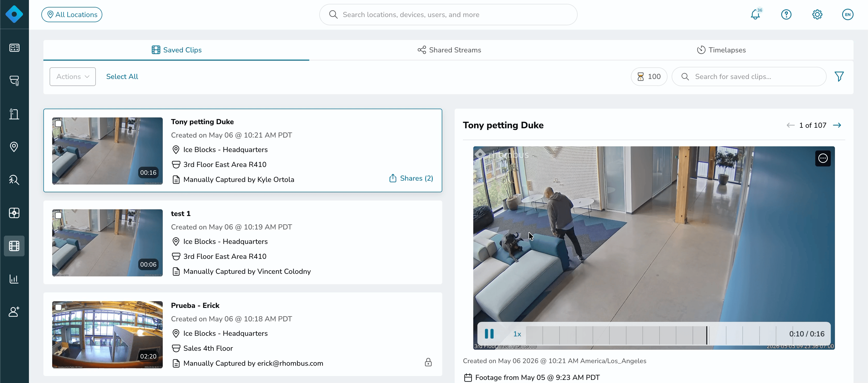Expand the Actions dropdown

(x=73, y=77)
